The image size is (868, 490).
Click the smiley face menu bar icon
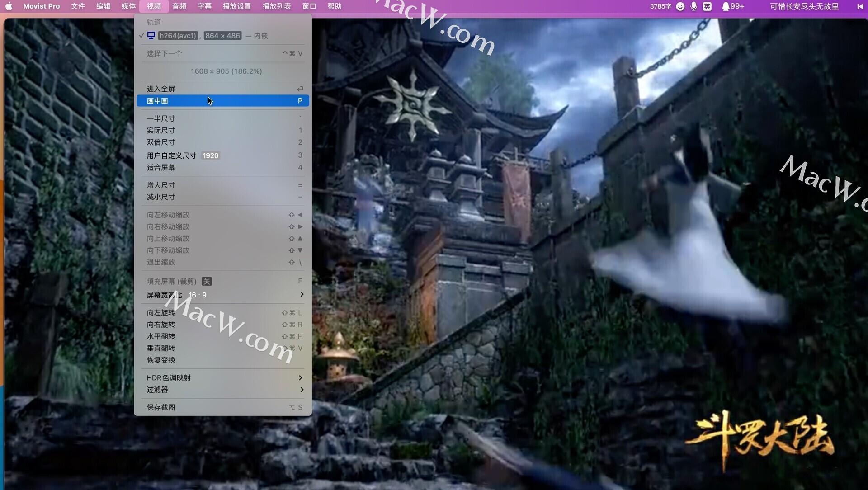680,6
